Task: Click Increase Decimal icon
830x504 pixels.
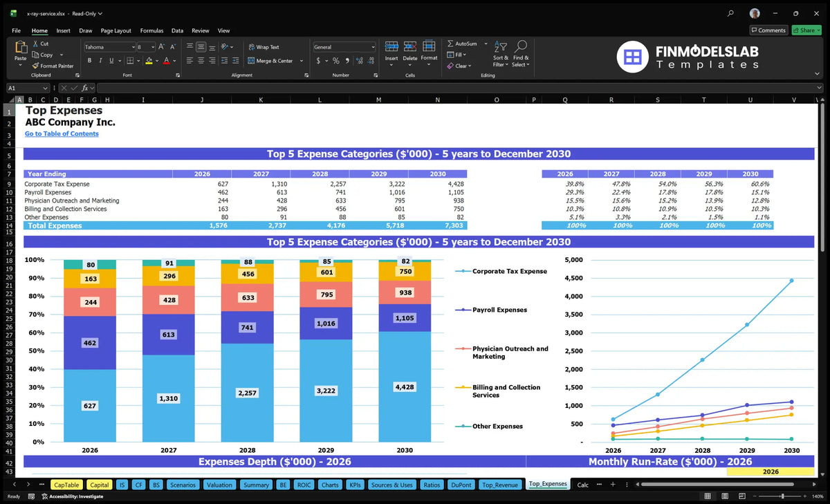Action: coord(358,61)
